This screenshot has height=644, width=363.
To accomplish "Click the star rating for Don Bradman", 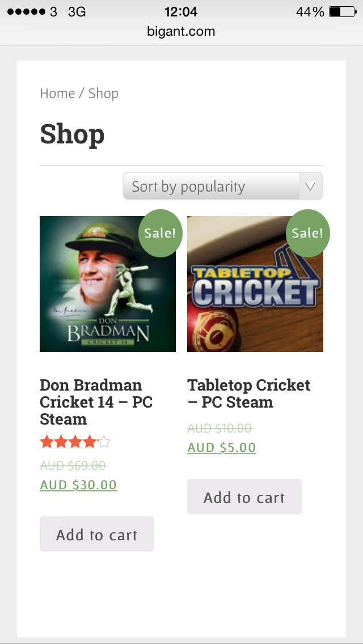I will [x=75, y=442].
